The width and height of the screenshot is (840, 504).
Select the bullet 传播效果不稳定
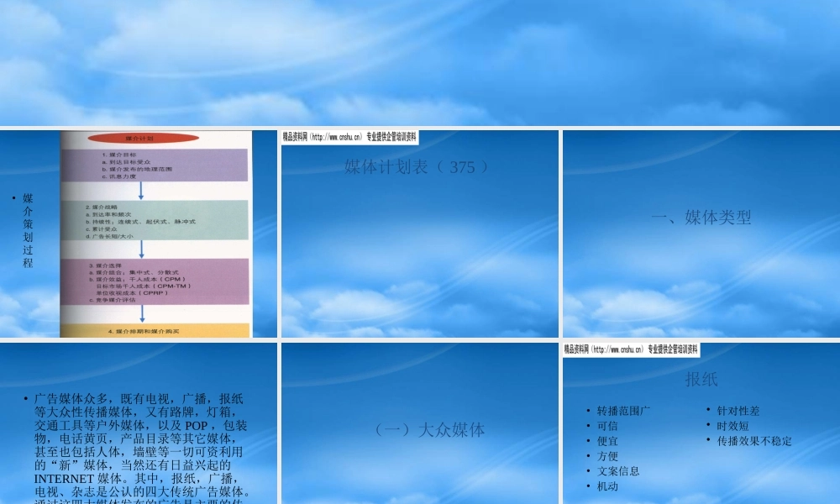click(754, 441)
